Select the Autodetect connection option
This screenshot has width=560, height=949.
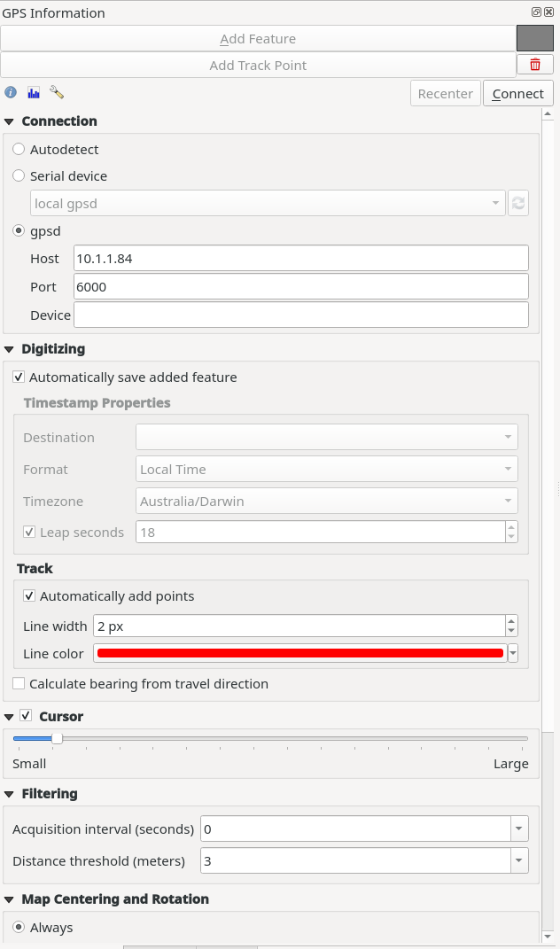coord(19,148)
